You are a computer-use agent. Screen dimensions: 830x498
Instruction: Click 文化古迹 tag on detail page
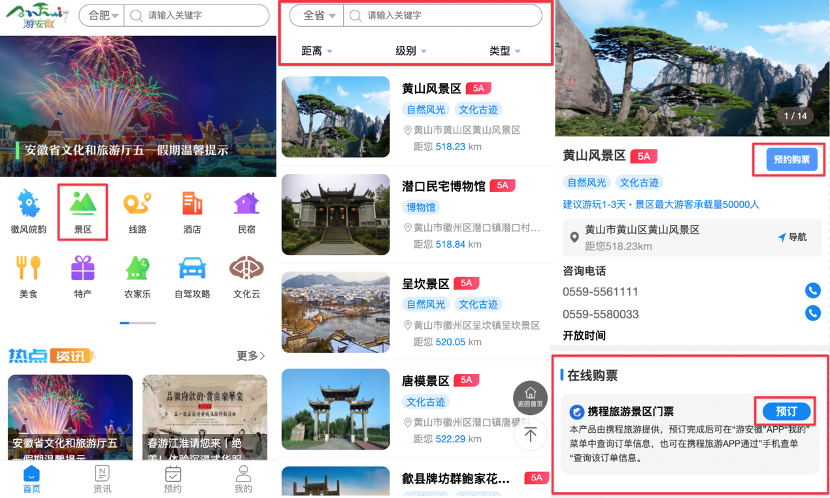[639, 183]
